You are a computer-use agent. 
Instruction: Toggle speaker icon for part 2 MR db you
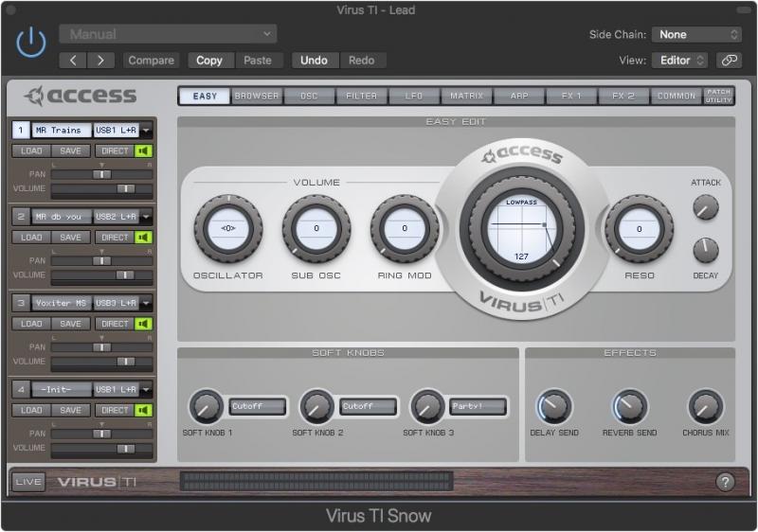(143, 238)
